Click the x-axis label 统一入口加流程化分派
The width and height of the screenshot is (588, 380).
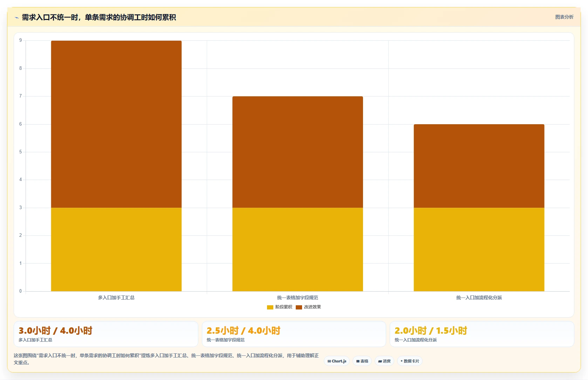479,298
